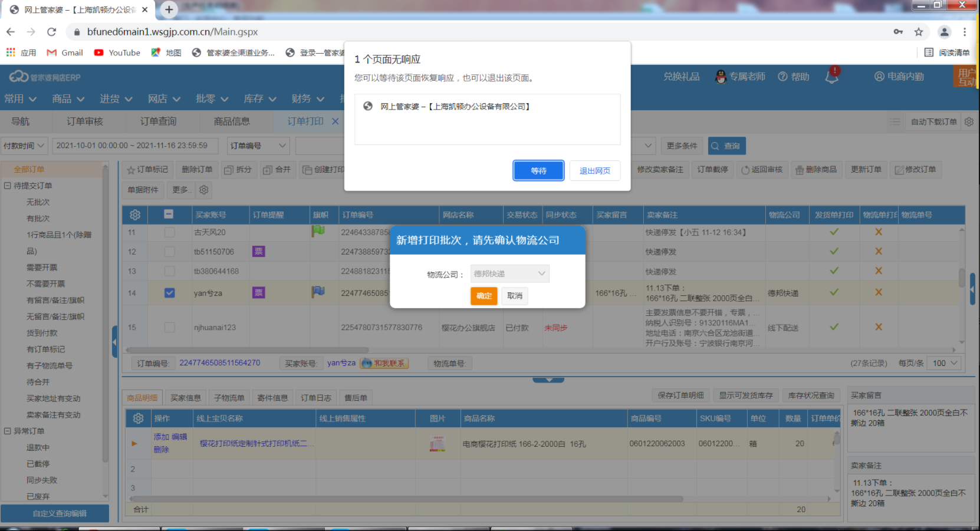Open the 库存 menu
The width and height of the screenshot is (980, 531).
click(260, 99)
